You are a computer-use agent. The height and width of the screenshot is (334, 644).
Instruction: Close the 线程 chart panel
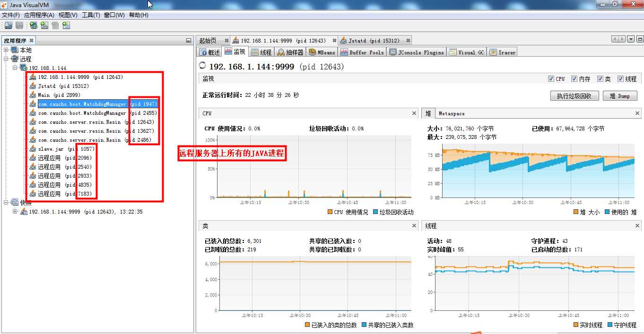[x=637, y=226]
